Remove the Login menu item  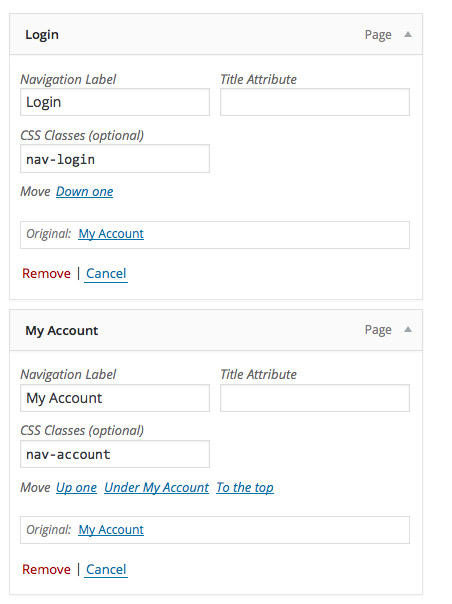pyautogui.click(x=46, y=273)
